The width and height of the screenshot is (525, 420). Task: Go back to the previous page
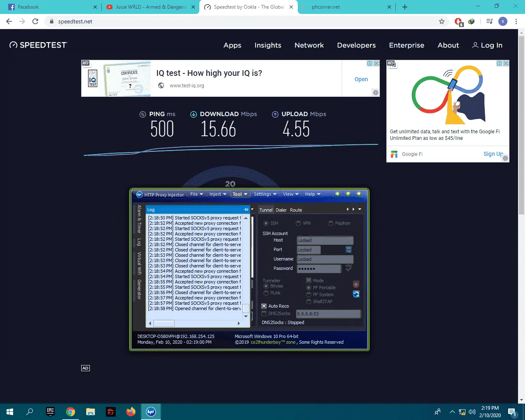point(9,21)
